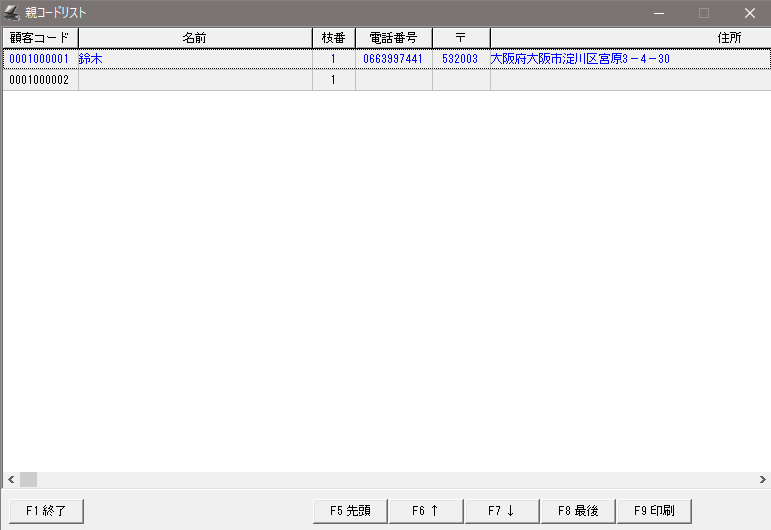Click the F6 ↑ up button
Image resolution: width=771 pixels, height=530 pixels.
pyautogui.click(x=425, y=510)
